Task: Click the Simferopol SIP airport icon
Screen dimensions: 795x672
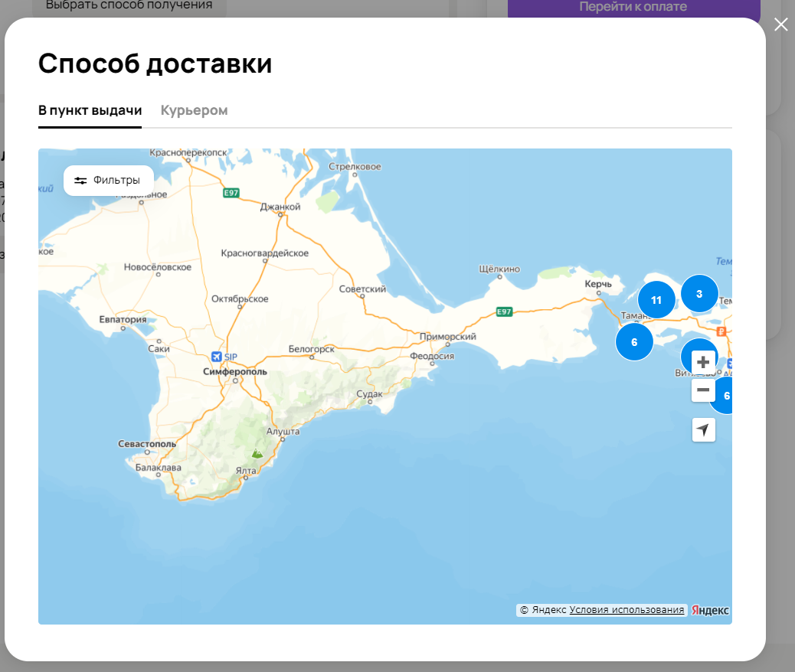Action: [x=217, y=357]
